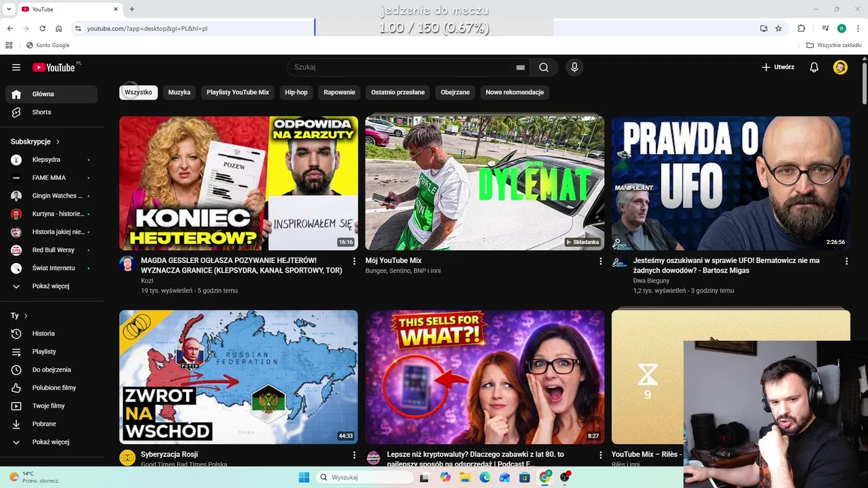The image size is (868, 488).
Task: Click title Mój YouTube Mix
Action: (x=393, y=260)
